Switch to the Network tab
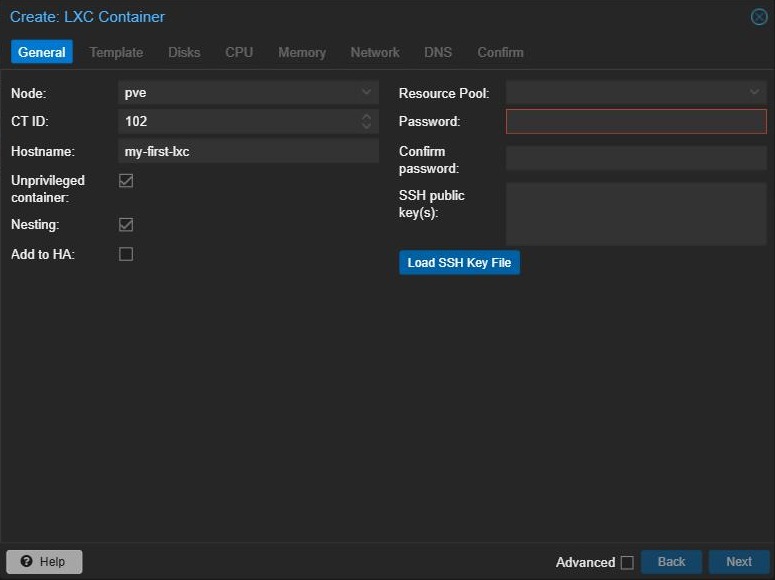 click(x=375, y=52)
